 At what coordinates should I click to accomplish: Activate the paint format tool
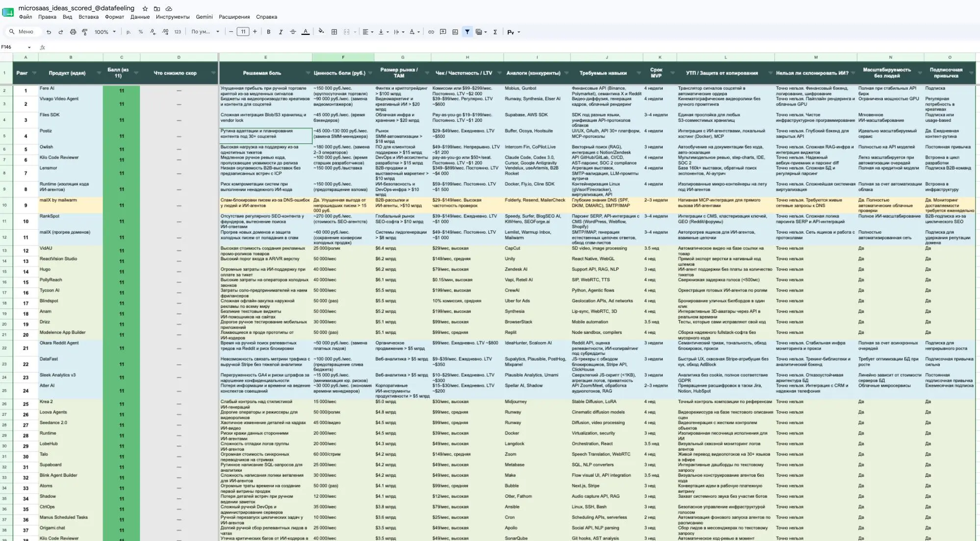click(85, 32)
